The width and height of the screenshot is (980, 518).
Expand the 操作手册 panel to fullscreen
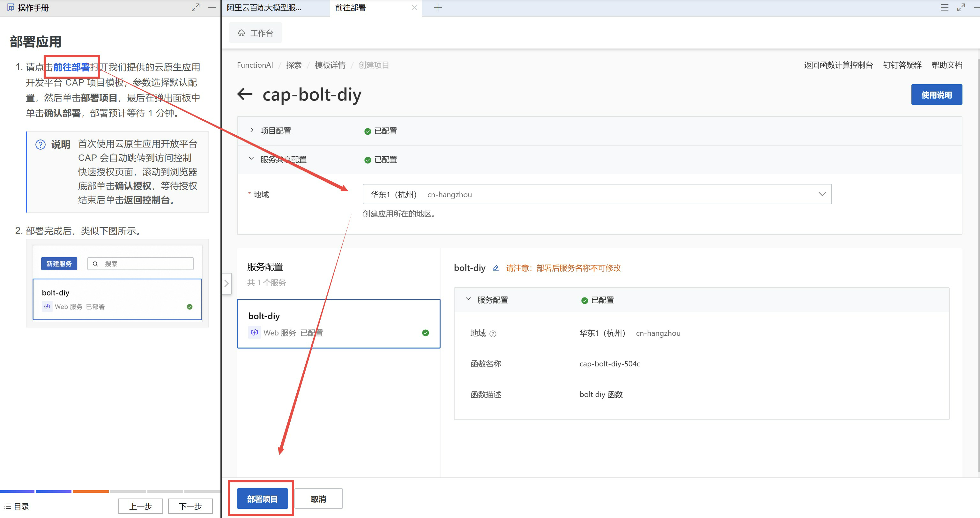tap(195, 8)
